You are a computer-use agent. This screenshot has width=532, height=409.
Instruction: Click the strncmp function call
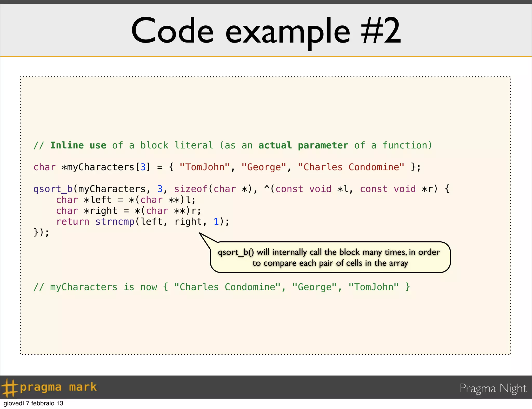[x=115, y=222]
